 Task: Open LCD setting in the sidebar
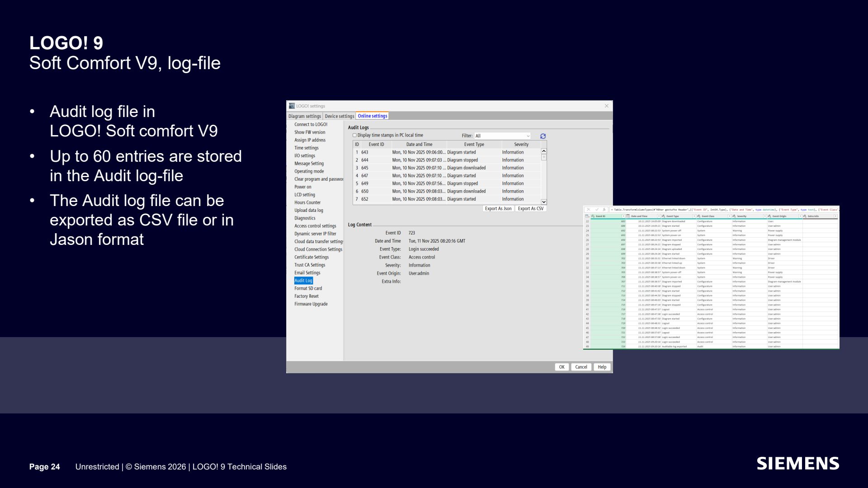tap(305, 195)
